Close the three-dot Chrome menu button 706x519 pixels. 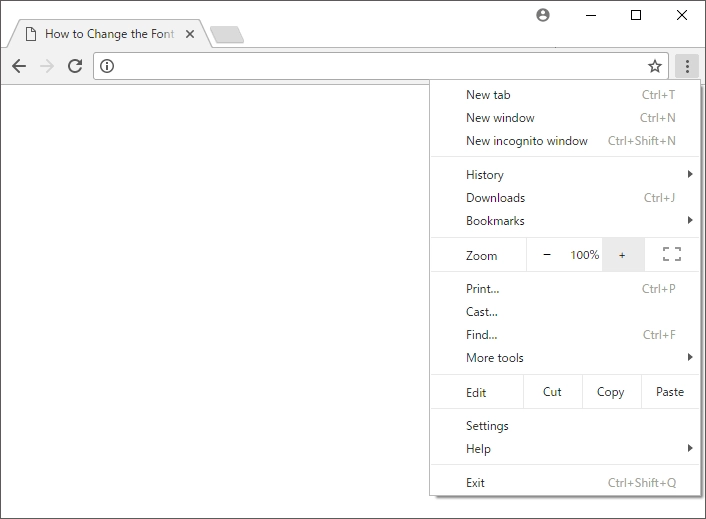pos(687,66)
